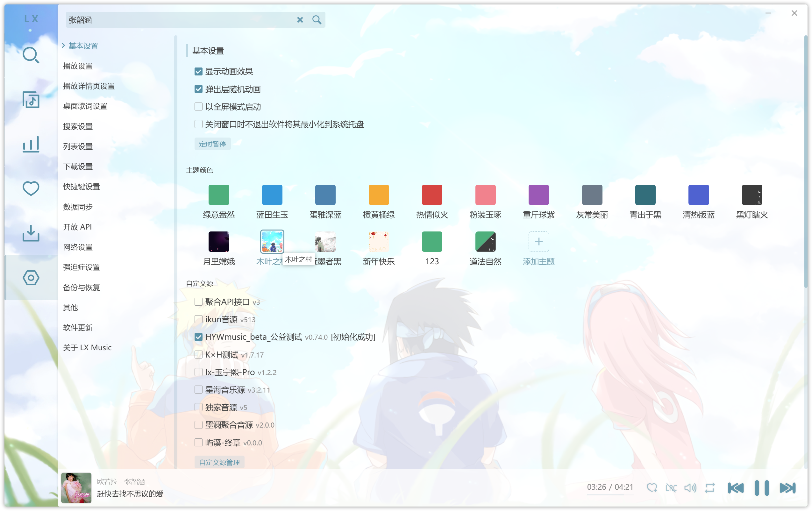Image resolution: width=812 pixels, height=511 pixels.
Task: Enable 聚合API接口 custom source
Action: (198, 302)
